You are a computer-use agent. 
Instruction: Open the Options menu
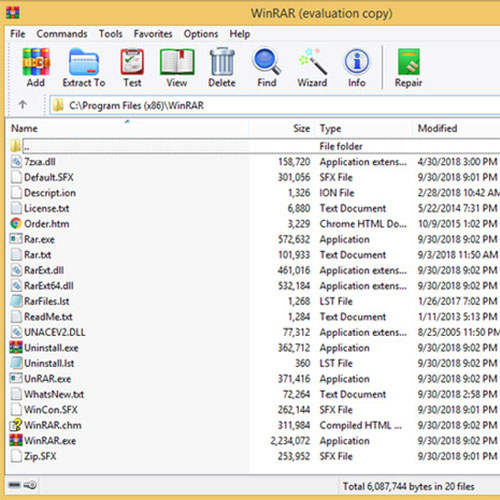pos(201,34)
